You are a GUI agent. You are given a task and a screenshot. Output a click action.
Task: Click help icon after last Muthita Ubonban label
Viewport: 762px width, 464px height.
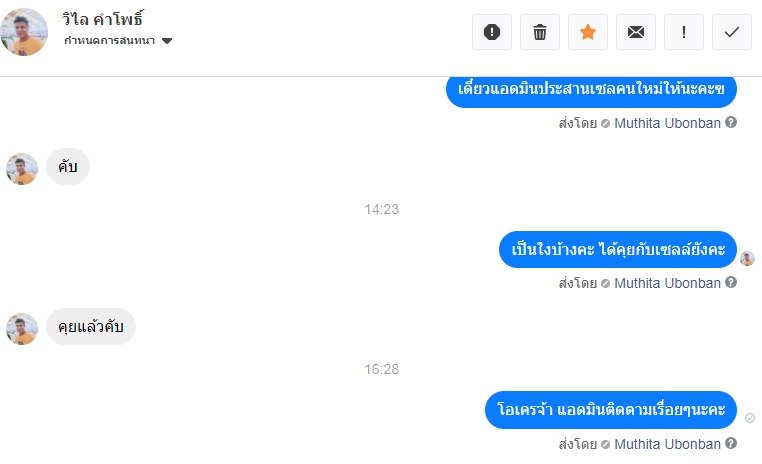[x=731, y=443]
